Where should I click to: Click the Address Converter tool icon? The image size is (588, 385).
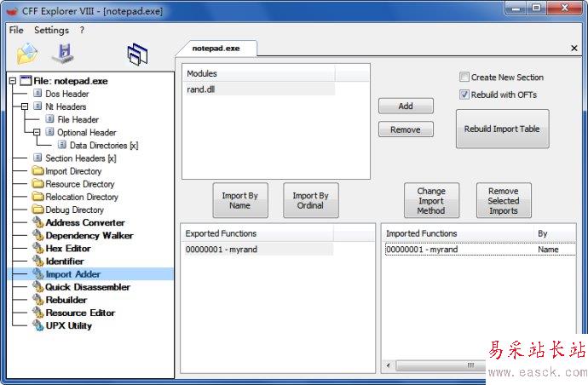(x=37, y=222)
